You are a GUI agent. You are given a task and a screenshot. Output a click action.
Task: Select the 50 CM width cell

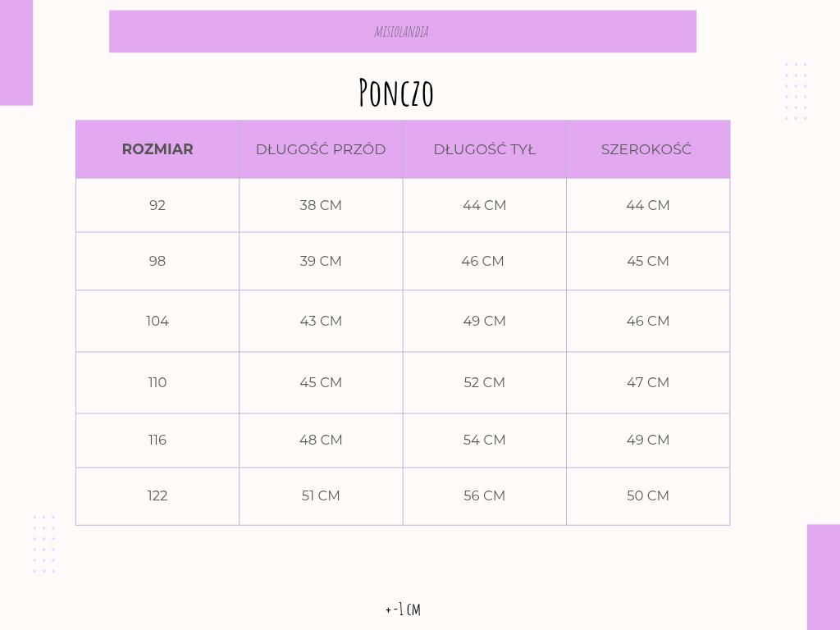coord(648,495)
